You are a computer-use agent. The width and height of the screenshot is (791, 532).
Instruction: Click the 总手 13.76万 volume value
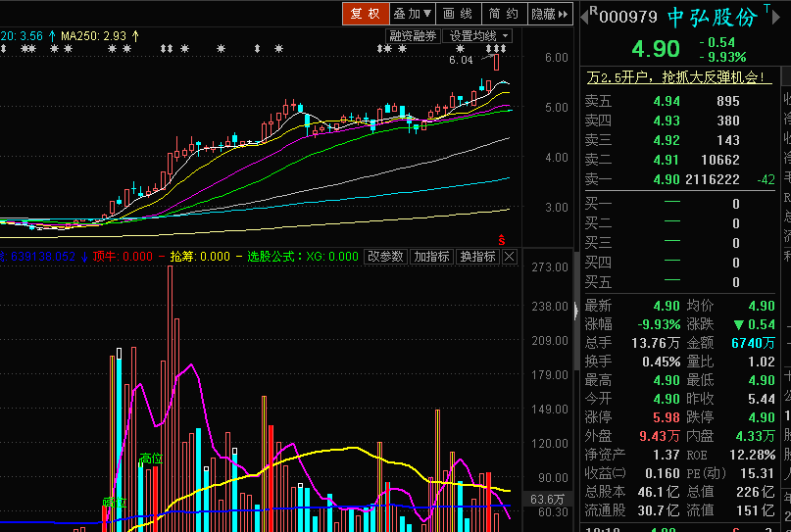tap(656, 343)
